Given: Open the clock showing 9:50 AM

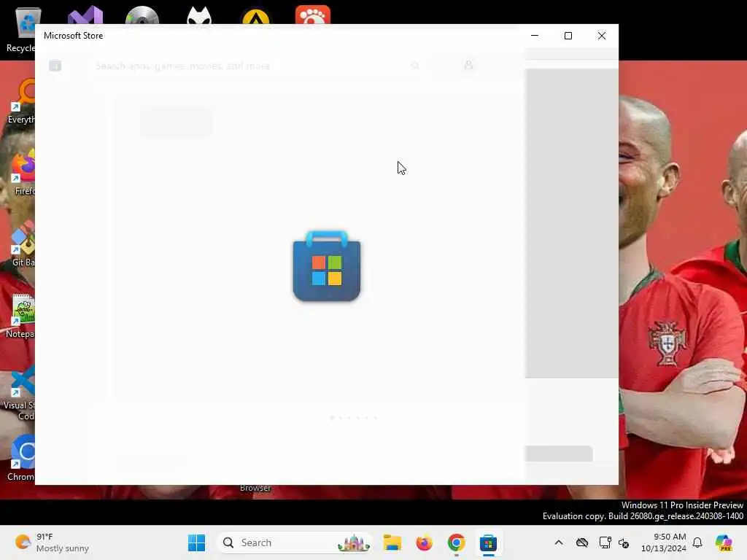Looking at the screenshot, I should (x=664, y=542).
